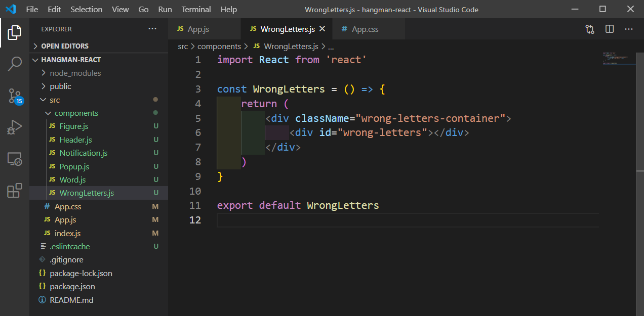The image size is (644, 316).
Task: Open .gitignore in the file tree
Action: pos(66,260)
